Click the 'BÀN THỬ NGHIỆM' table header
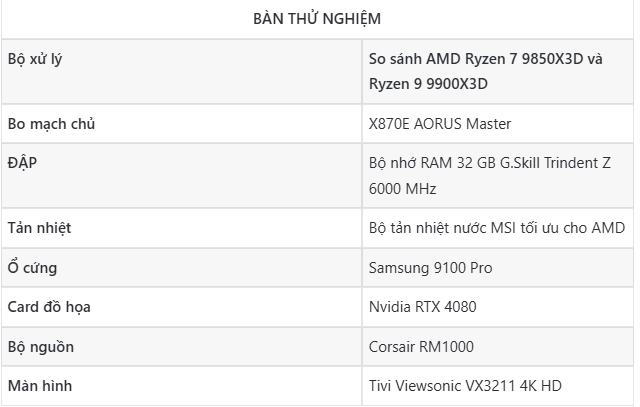 point(317,19)
